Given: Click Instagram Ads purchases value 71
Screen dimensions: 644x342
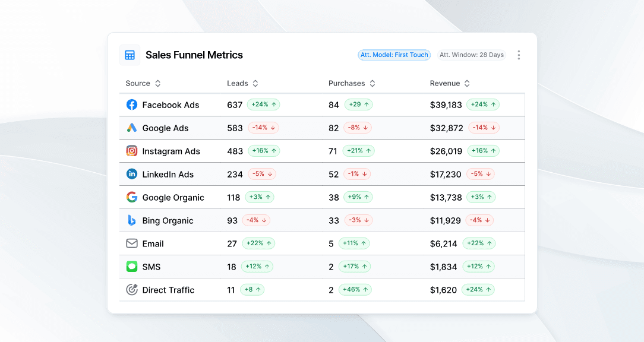Looking at the screenshot, I should (333, 151).
